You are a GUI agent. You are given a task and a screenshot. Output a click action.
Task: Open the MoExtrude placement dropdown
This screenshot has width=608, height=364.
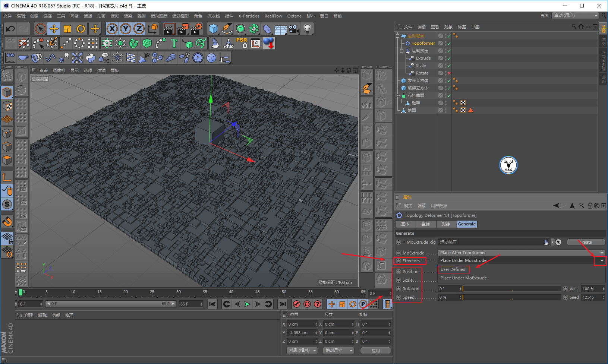521,253
